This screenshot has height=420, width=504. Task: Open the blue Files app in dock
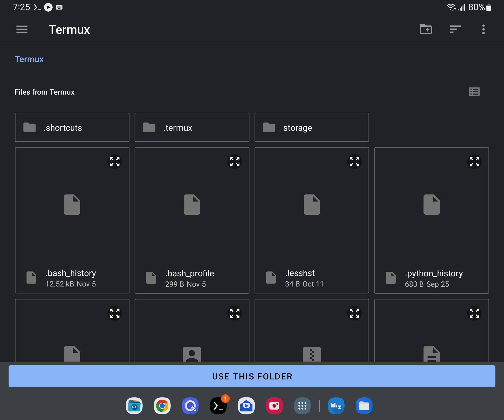click(x=364, y=406)
